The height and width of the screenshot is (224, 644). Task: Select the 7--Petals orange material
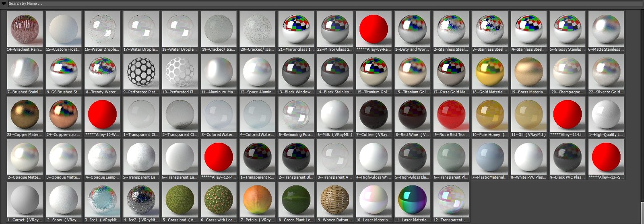click(257, 200)
